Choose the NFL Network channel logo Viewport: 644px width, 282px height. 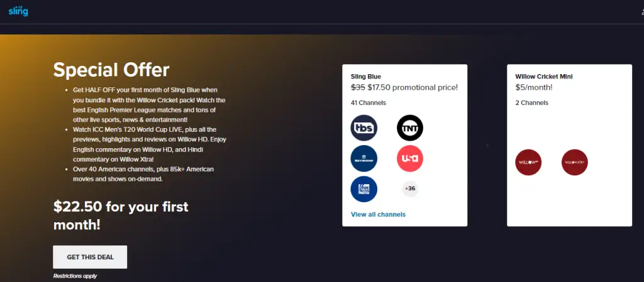(x=364, y=158)
